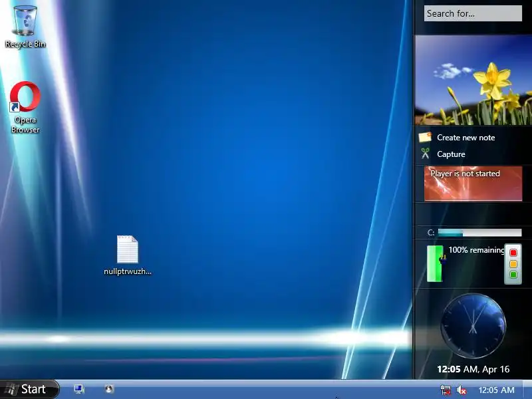Click the orange light on traffic-light gadget
The height and width of the screenshot is (399, 532).
click(x=513, y=263)
